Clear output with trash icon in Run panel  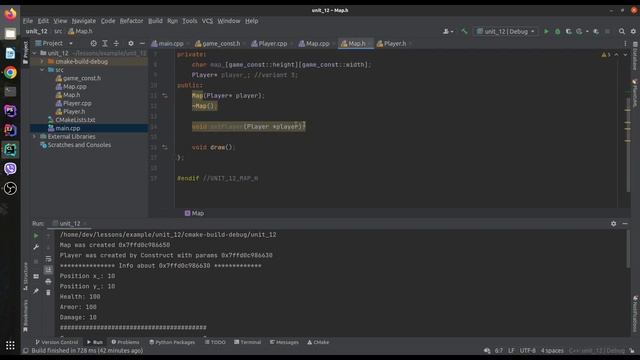click(x=48, y=292)
